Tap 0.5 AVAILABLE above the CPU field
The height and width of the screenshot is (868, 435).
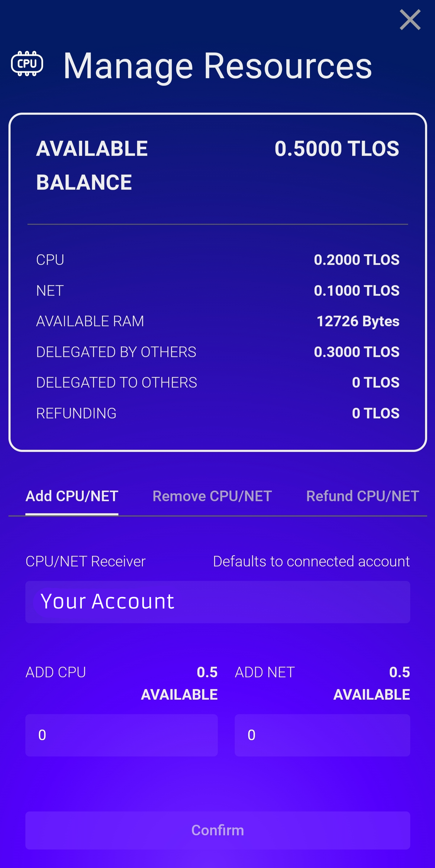(x=179, y=683)
